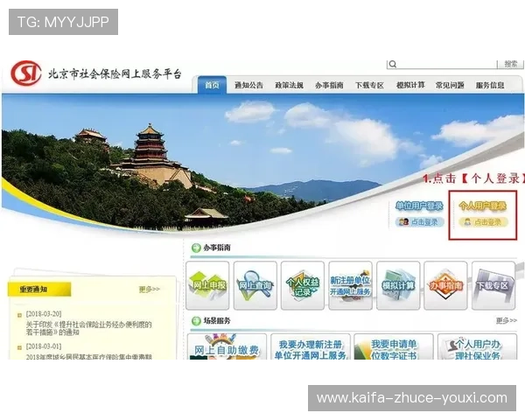Click the 搜索 button

[511, 64]
